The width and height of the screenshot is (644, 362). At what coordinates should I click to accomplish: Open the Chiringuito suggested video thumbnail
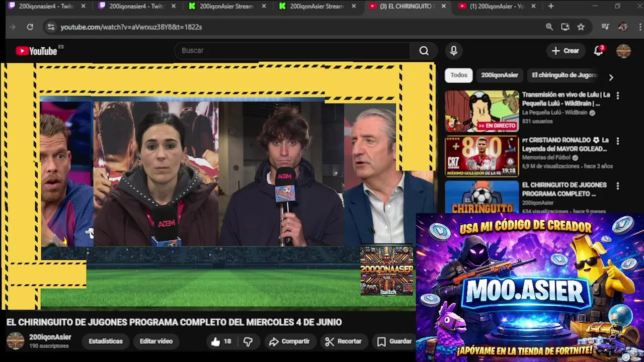click(481, 197)
